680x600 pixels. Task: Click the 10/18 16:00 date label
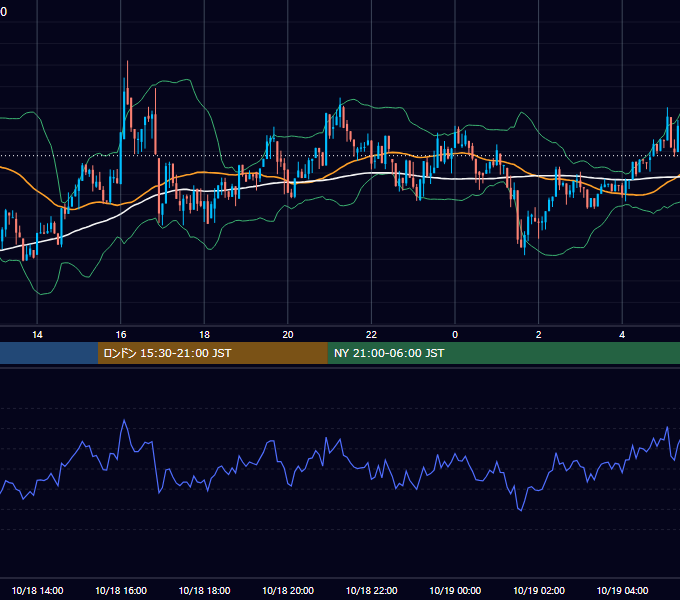coord(121,590)
